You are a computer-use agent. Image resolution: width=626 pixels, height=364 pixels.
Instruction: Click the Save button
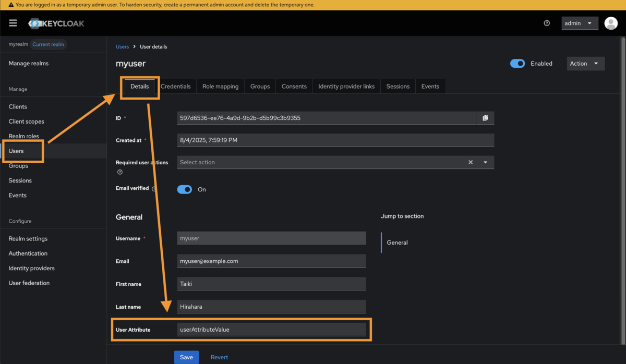coord(186,357)
